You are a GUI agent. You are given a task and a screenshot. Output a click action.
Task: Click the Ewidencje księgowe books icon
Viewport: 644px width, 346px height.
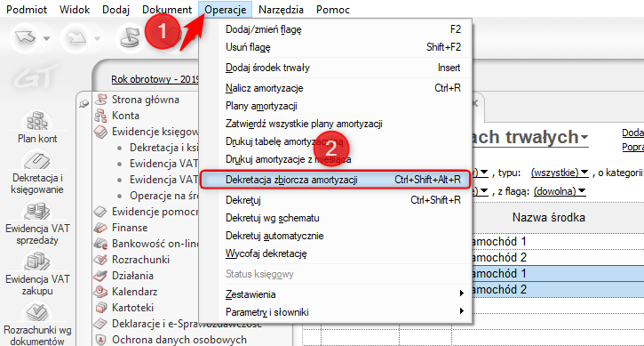100,132
